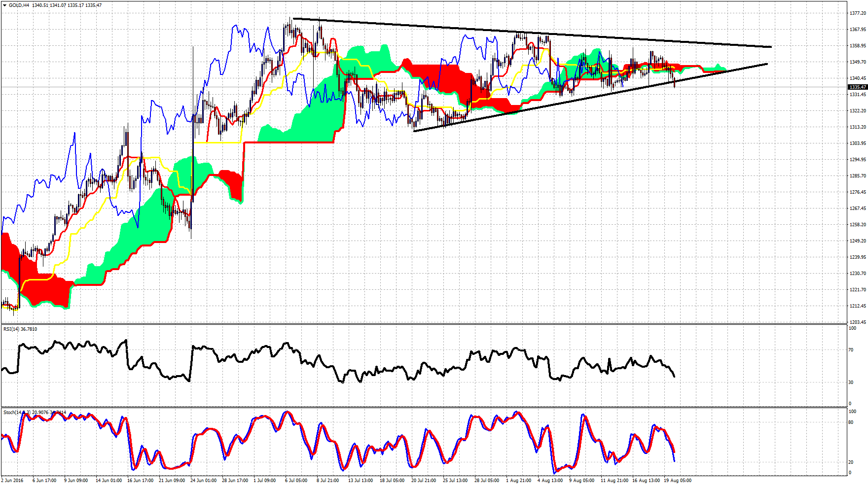Viewport: 868px width, 486px height.
Task: Select the upper black descending trendline
Action: coord(532,33)
